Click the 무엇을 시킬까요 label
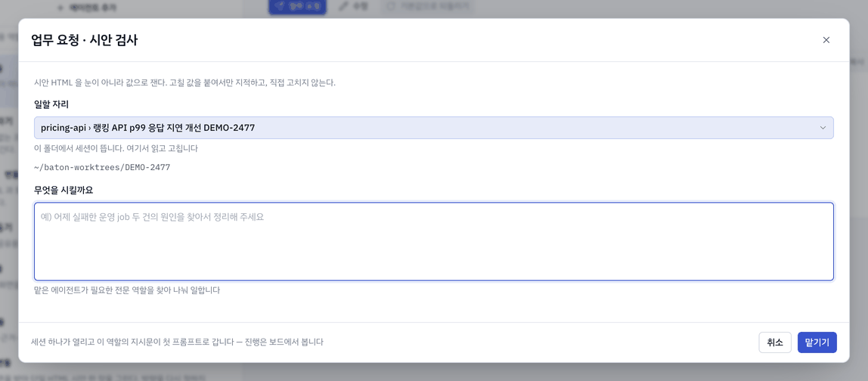The image size is (868, 381). (63, 190)
